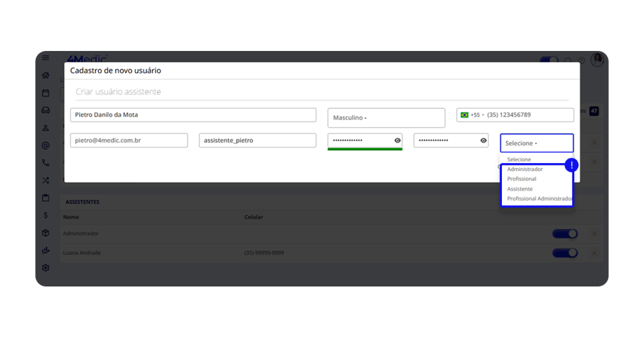
Task: Show confirm password using second eye icon
Action: pyautogui.click(x=483, y=140)
